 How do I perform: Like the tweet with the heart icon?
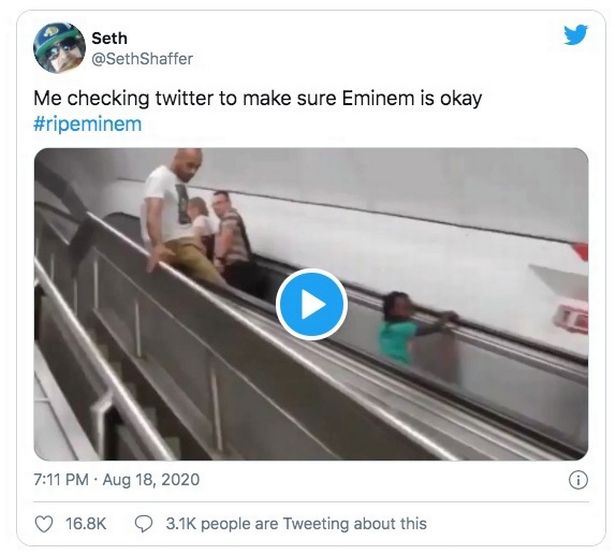tap(44, 524)
